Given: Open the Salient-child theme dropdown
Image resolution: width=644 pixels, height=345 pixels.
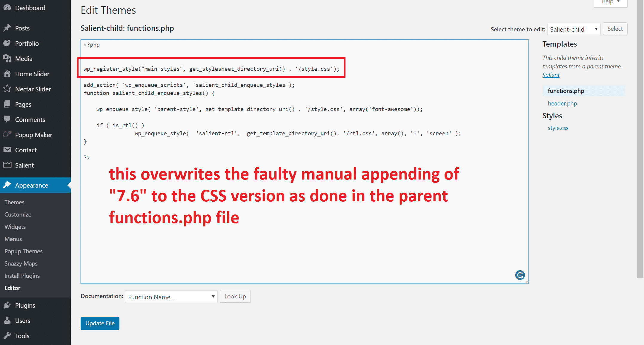Looking at the screenshot, I should 574,29.
